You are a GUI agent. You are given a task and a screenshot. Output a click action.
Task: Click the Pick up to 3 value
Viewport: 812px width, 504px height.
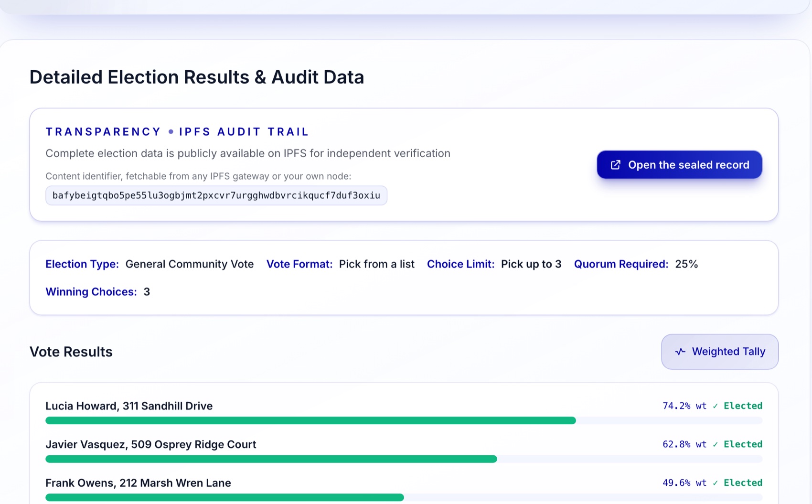(531, 264)
